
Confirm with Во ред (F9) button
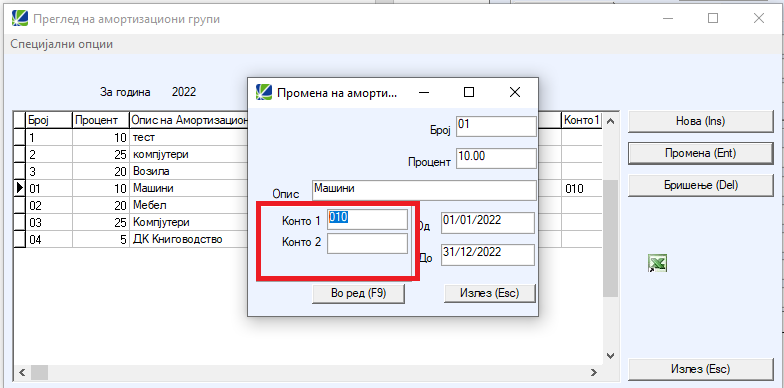click(x=358, y=293)
